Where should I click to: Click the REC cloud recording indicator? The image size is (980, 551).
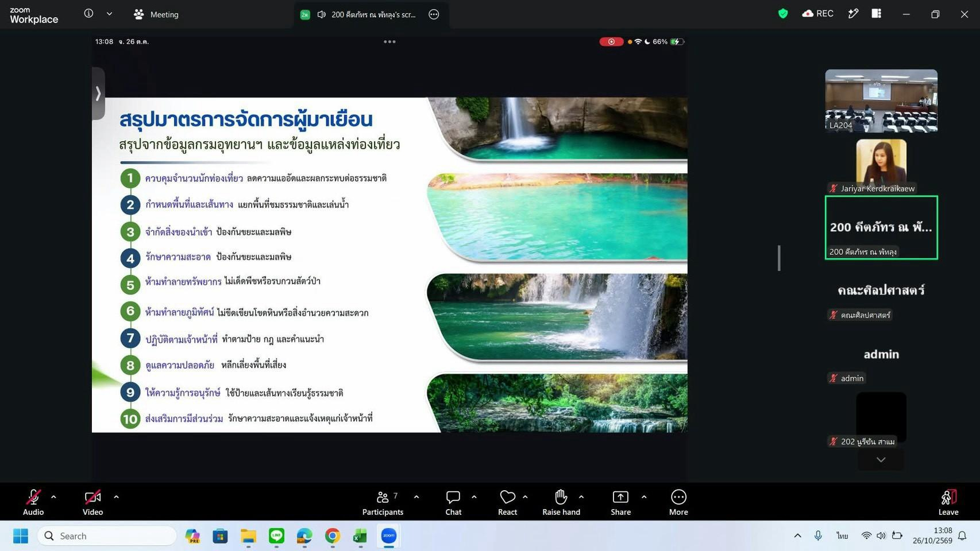[817, 14]
